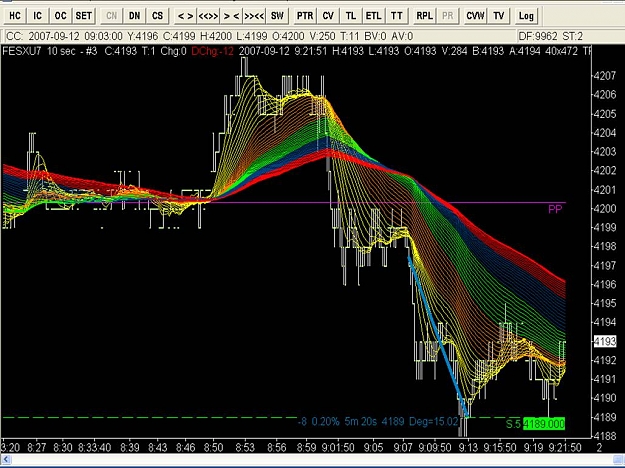Select the IC toolbar button
The image size is (625, 468).
point(37,16)
